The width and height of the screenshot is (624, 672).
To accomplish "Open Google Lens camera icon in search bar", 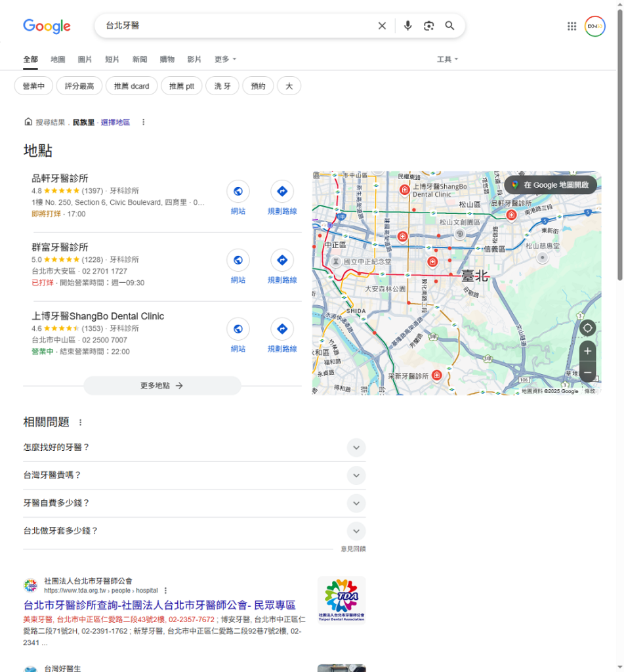I will point(429,26).
